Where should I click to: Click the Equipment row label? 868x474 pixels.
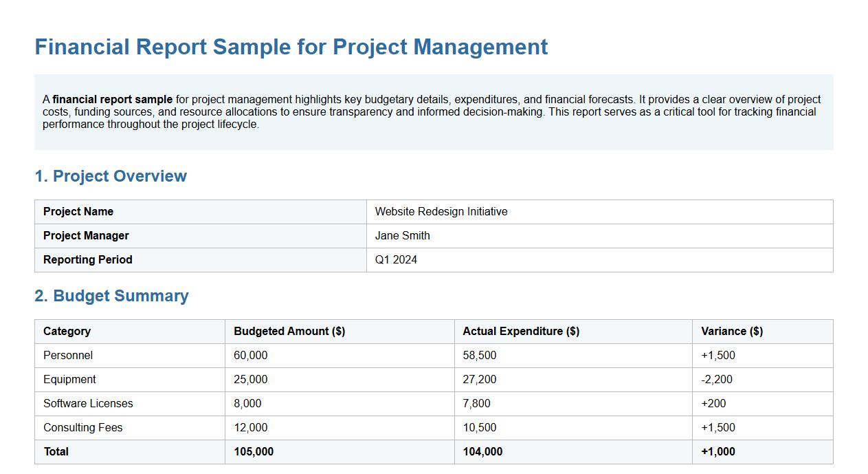point(70,379)
